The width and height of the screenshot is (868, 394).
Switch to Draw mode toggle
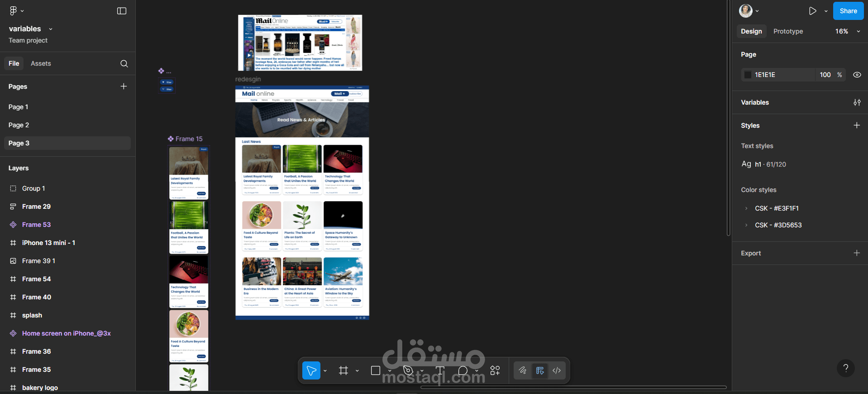(523, 370)
